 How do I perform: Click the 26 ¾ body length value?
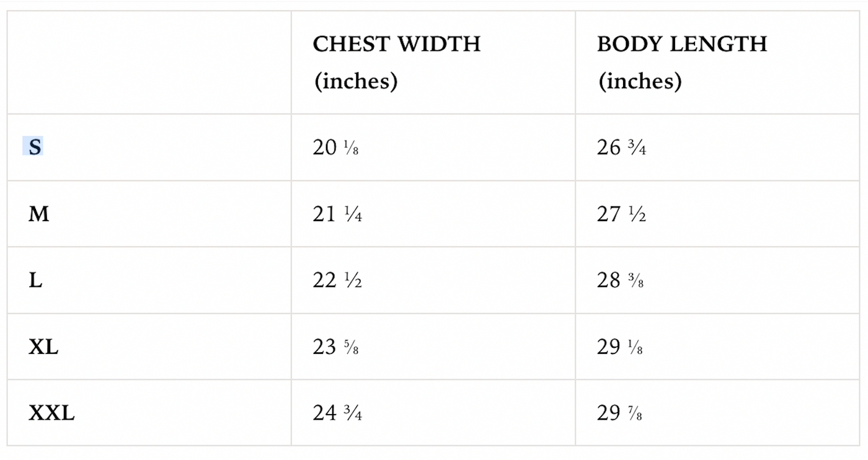pyautogui.click(x=622, y=148)
